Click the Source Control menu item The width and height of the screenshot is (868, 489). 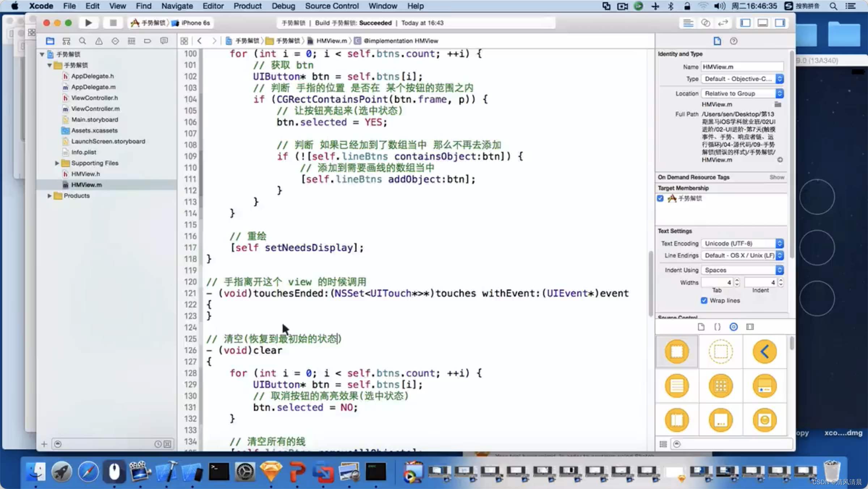[331, 6]
